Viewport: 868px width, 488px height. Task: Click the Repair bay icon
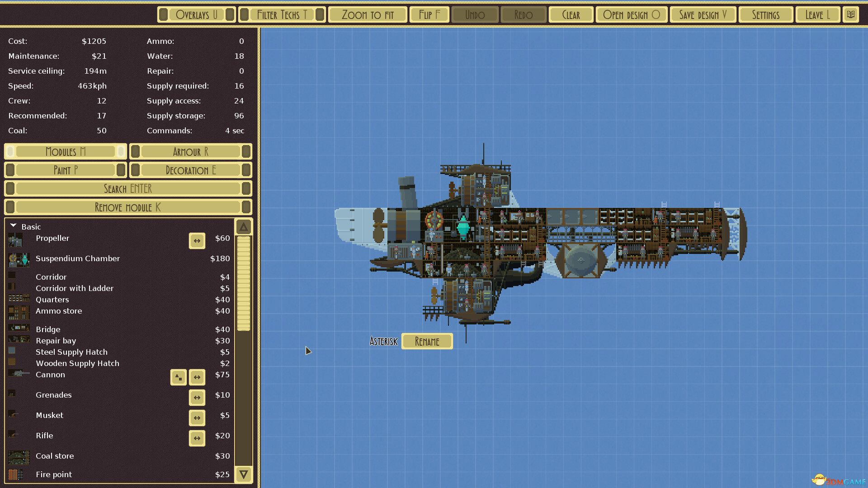17,340
